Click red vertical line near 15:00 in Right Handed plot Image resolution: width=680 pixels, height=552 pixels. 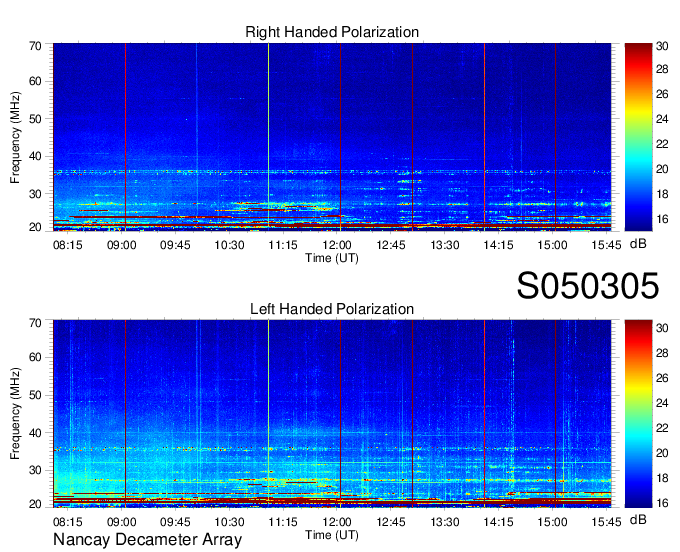point(556,137)
